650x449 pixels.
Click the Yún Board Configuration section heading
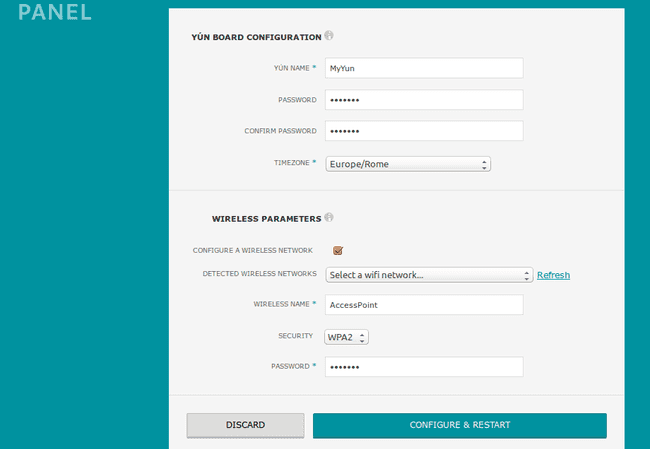click(256, 37)
